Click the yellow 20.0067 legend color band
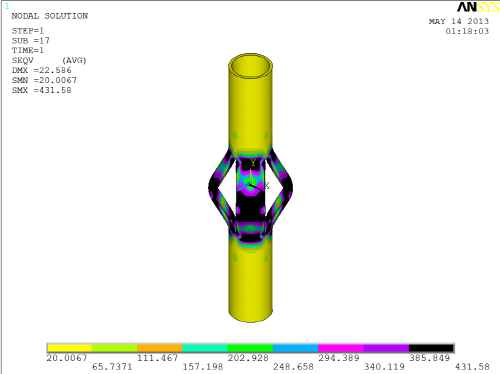 pos(70,348)
